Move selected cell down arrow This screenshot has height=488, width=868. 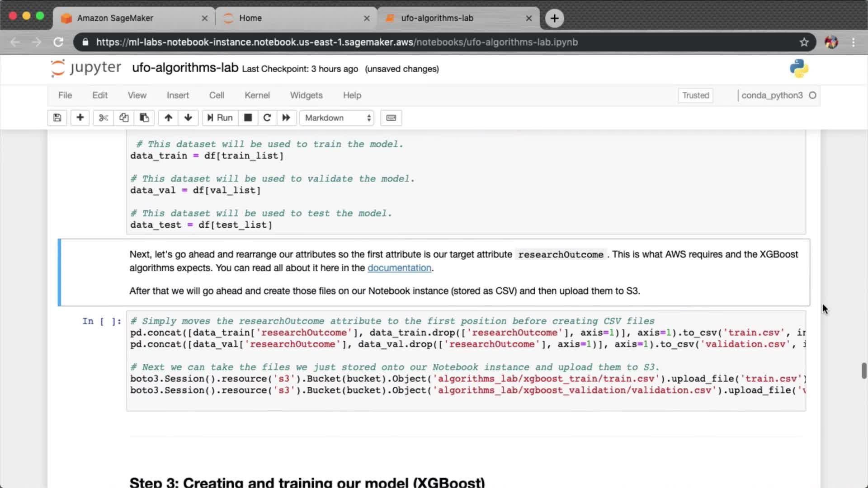click(x=188, y=118)
